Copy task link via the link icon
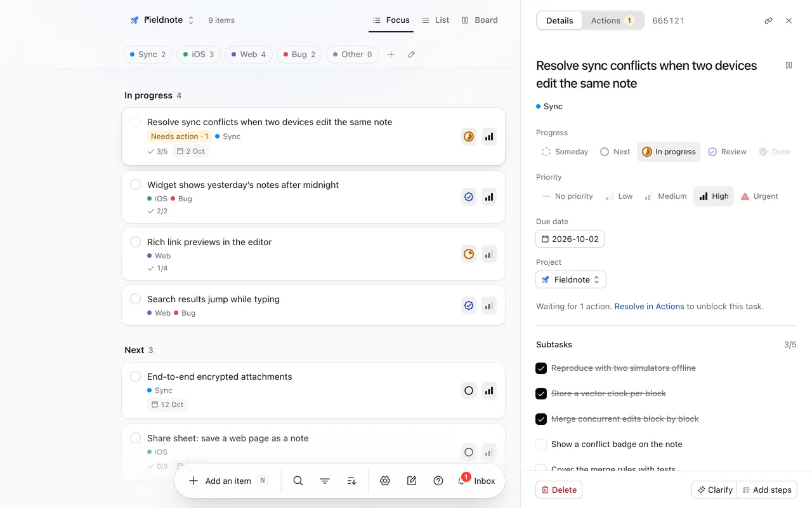This screenshot has width=812, height=508. pyautogui.click(x=768, y=20)
